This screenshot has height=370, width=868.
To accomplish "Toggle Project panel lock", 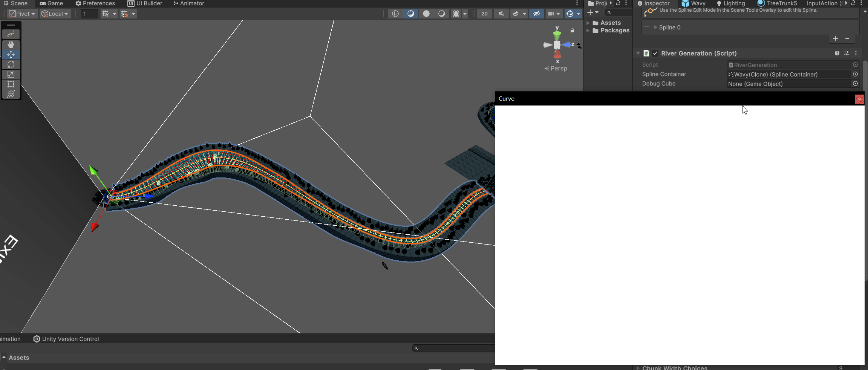I will (x=618, y=3).
